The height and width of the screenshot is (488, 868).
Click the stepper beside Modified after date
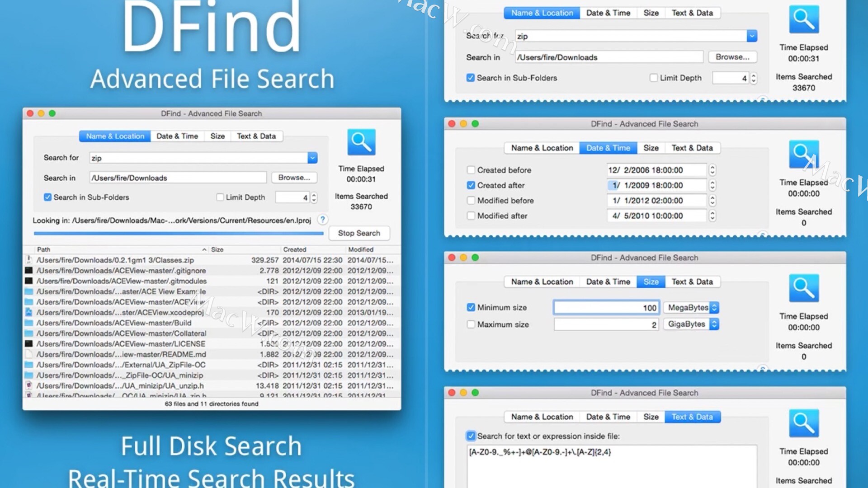click(x=712, y=216)
